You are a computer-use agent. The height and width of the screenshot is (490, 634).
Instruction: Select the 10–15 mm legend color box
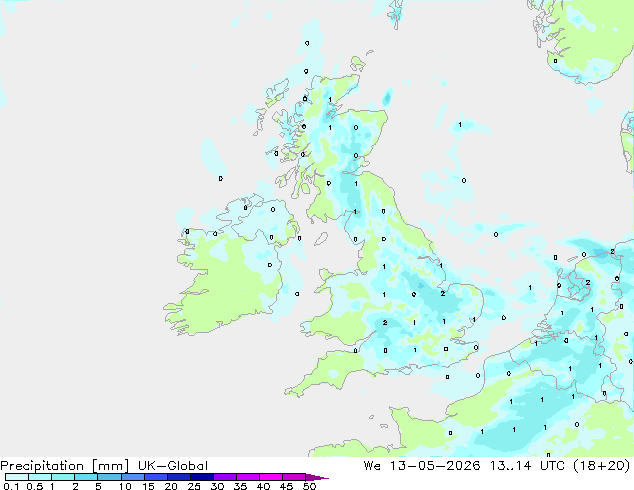[x=132, y=477]
